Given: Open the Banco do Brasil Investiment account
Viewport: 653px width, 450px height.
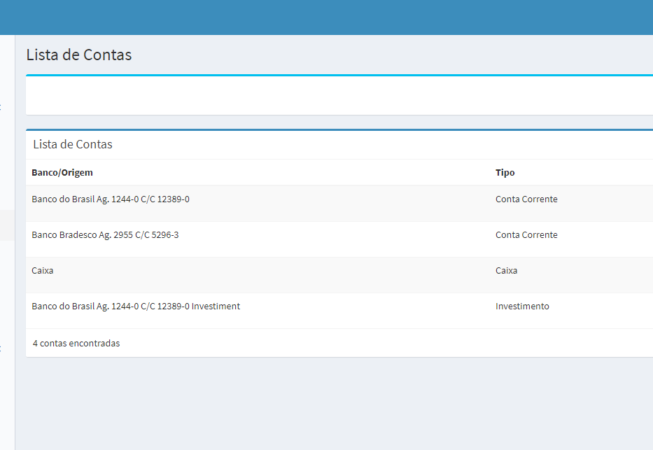Looking at the screenshot, I should 136,306.
